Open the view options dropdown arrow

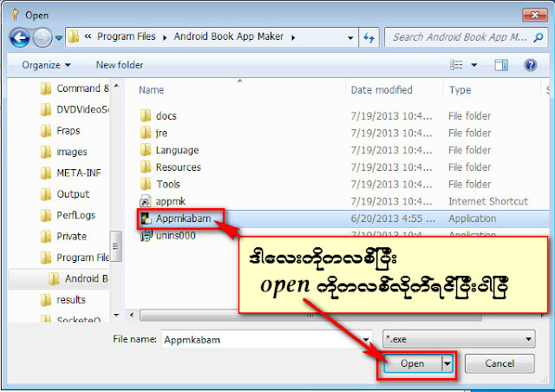click(x=474, y=65)
